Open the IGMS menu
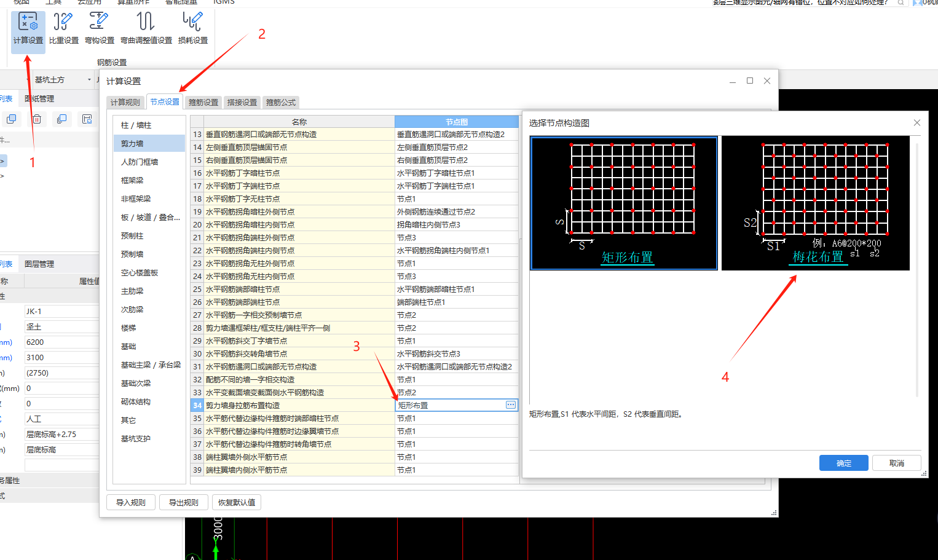 [x=223, y=2]
